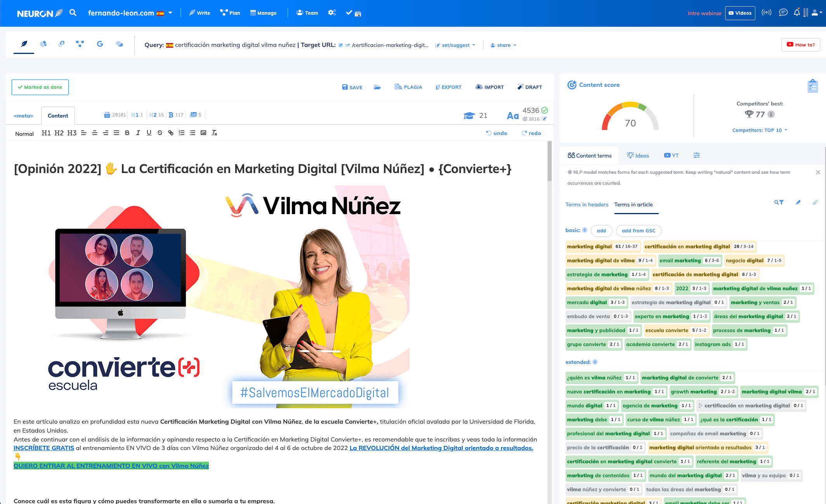Screen dimensions: 826x504
Task: Apply H3 heading format
Action: tap(72, 133)
